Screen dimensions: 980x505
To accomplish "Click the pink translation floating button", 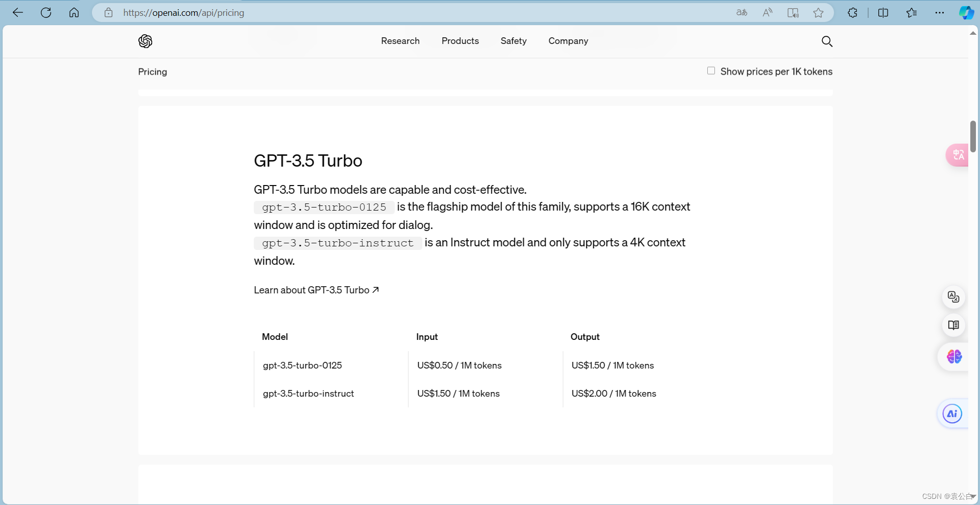I will point(957,155).
